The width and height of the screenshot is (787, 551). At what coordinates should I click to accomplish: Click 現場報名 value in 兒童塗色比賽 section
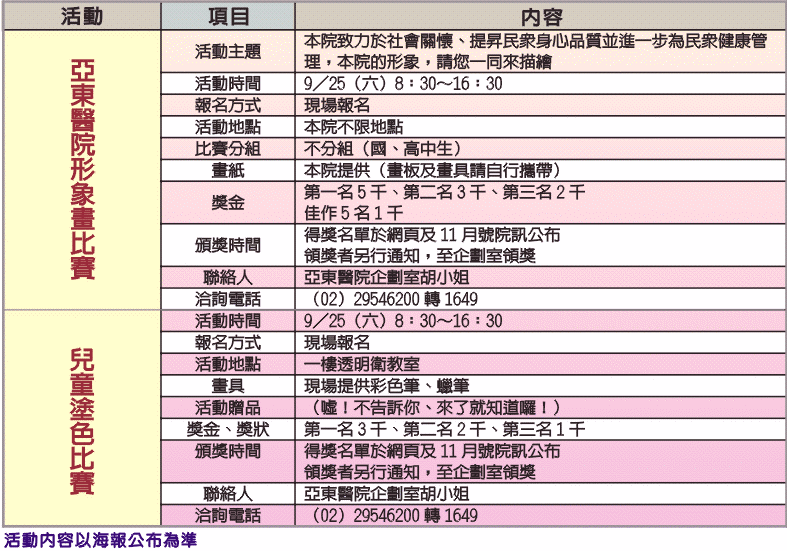click(x=337, y=343)
